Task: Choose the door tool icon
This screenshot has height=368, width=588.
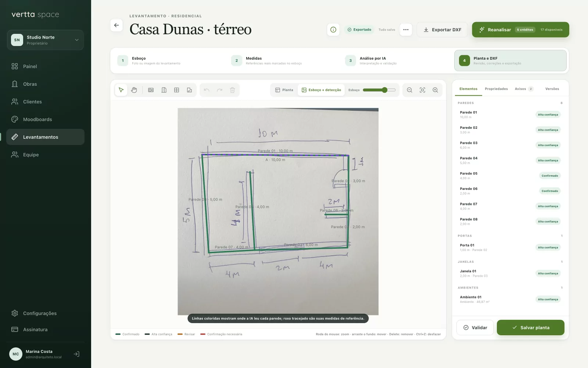Action: click(164, 90)
